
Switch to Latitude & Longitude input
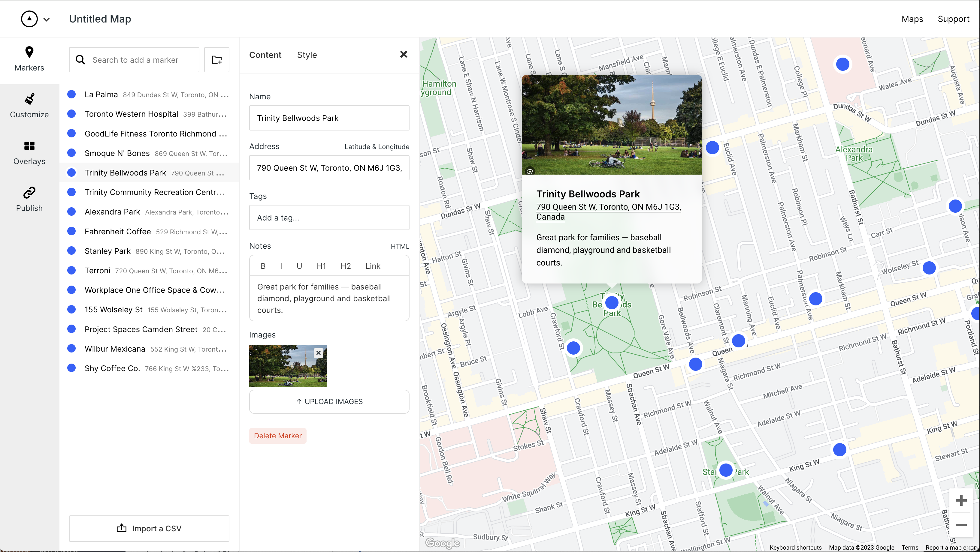tap(377, 147)
